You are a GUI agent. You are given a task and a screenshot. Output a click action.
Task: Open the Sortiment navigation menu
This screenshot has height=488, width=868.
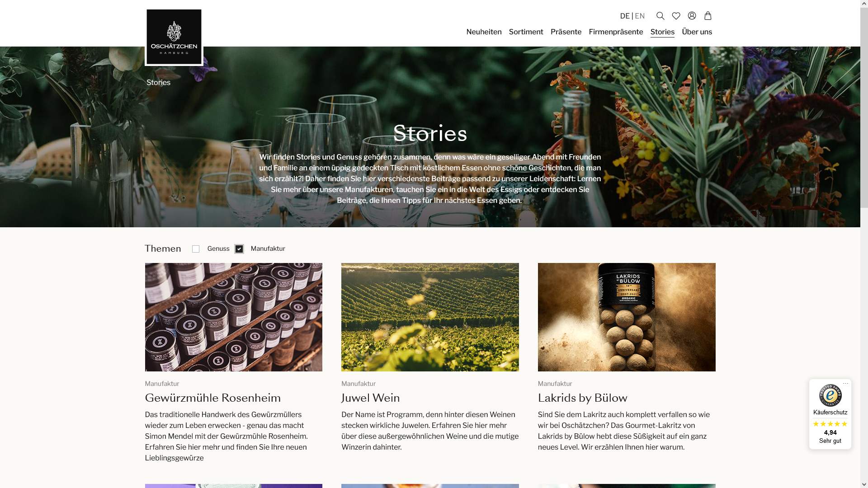[x=526, y=32]
